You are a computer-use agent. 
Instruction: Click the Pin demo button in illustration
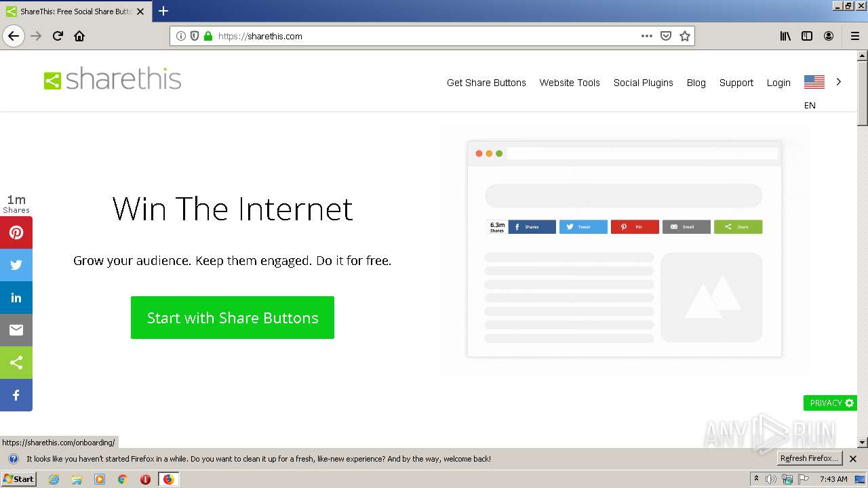tap(635, 227)
